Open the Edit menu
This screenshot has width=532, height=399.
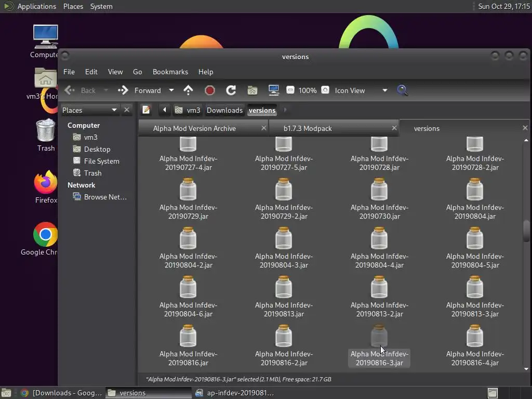(x=91, y=72)
